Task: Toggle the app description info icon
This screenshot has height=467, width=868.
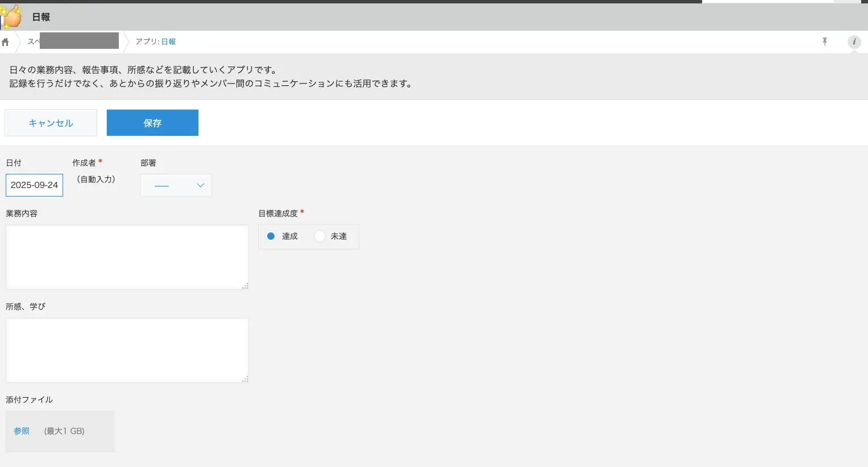Action: 854,41
